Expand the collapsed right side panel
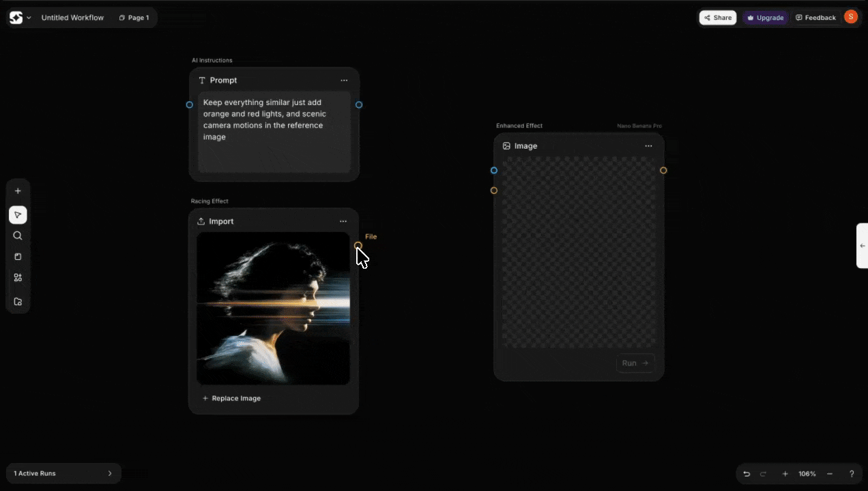The width and height of the screenshot is (868, 491). [863, 245]
